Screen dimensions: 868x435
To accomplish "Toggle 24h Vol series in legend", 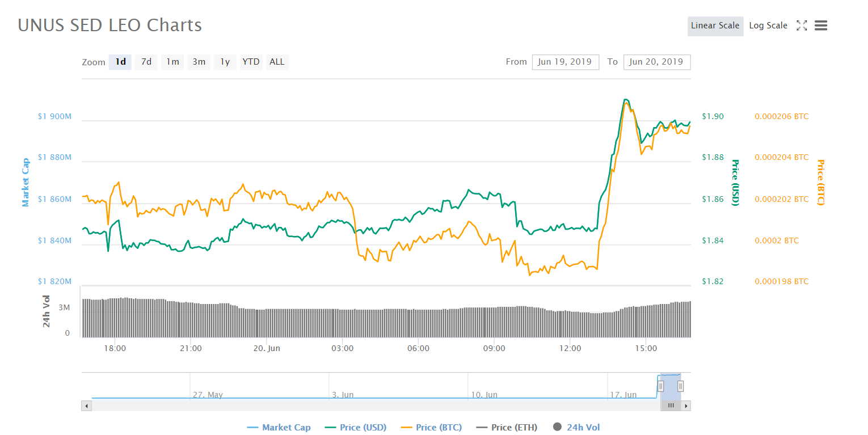I will tap(576, 427).
